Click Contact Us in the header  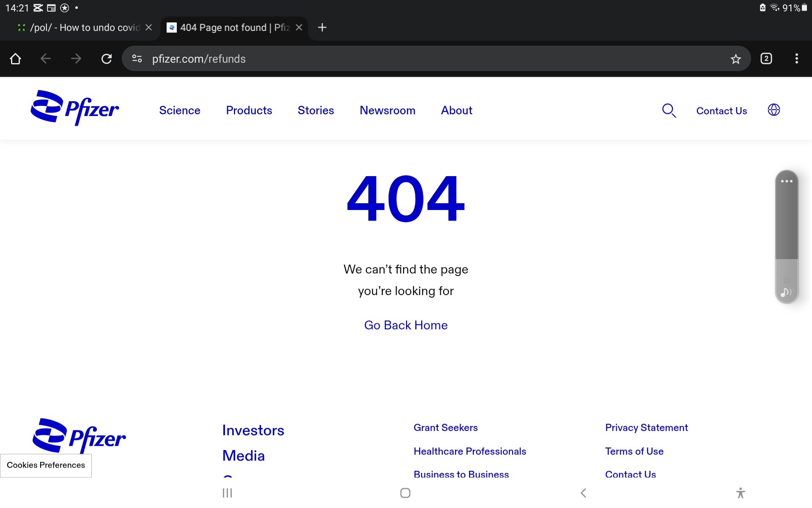click(721, 111)
